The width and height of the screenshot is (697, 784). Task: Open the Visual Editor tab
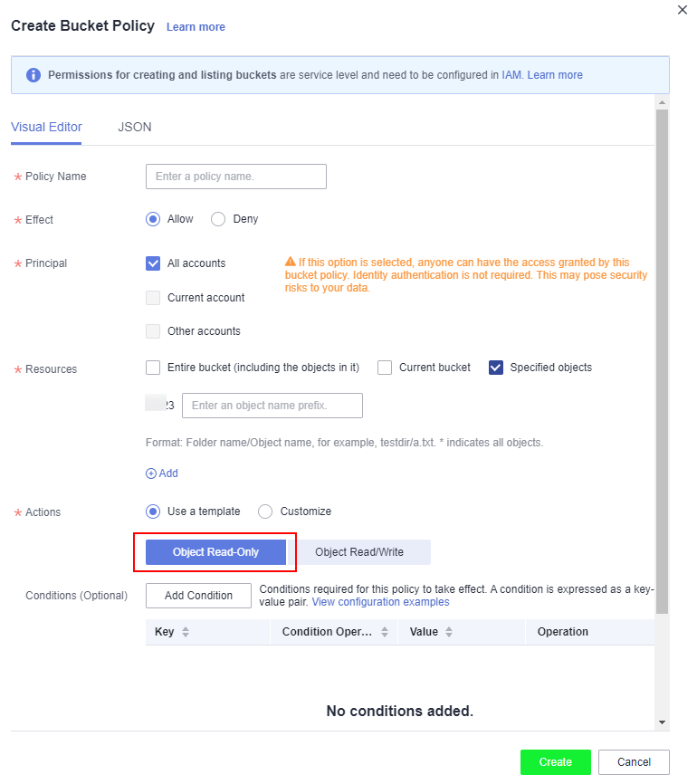point(46,127)
